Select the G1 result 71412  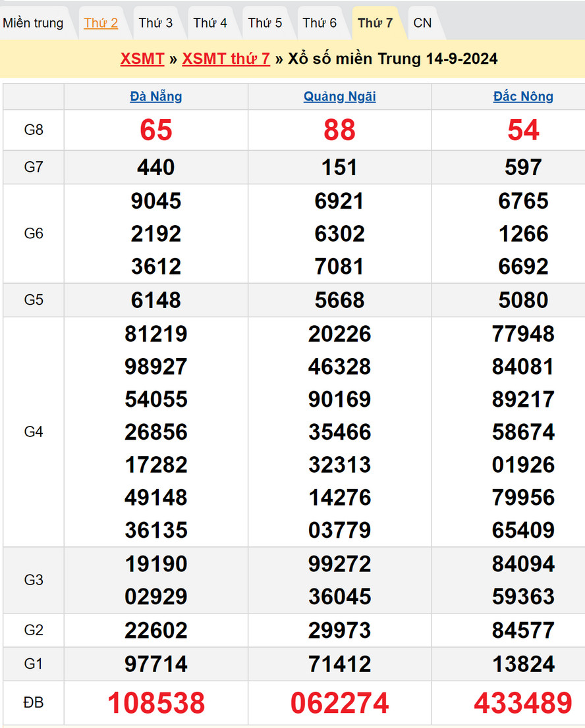339,663
